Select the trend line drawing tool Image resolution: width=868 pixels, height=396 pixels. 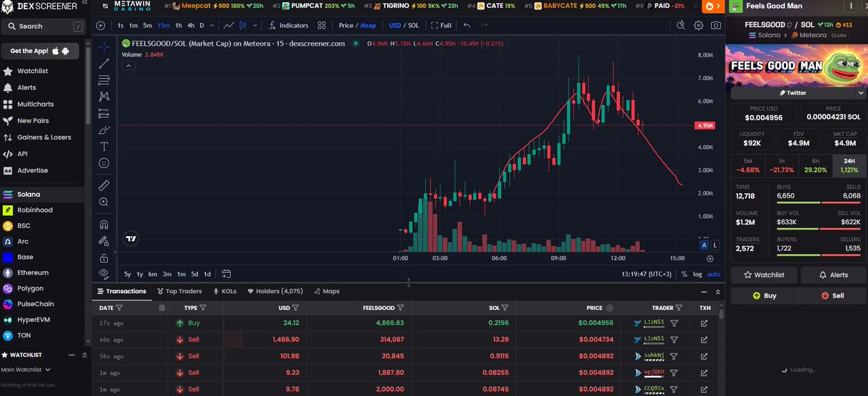click(x=104, y=64)
